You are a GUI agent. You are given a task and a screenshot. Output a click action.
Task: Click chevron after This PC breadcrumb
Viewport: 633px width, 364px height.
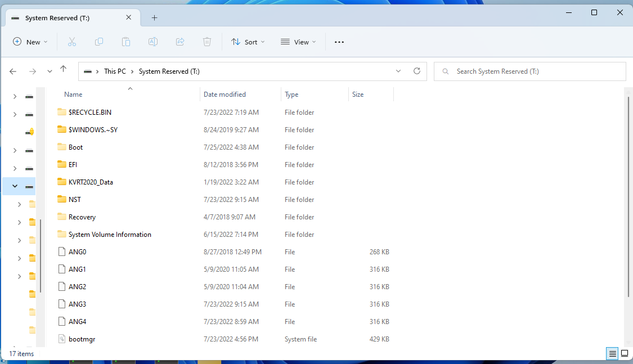(132, 71)
